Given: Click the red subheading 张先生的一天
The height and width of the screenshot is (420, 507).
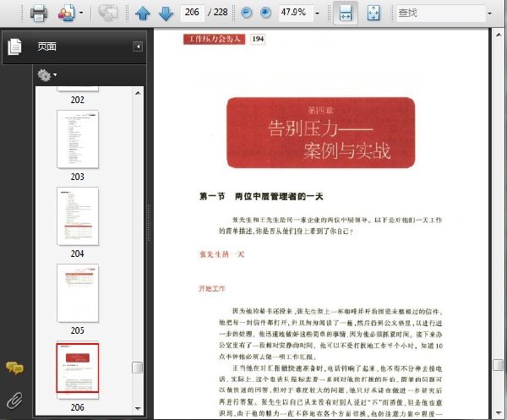Looking at the screenshot, I should (x=221, y=254).
